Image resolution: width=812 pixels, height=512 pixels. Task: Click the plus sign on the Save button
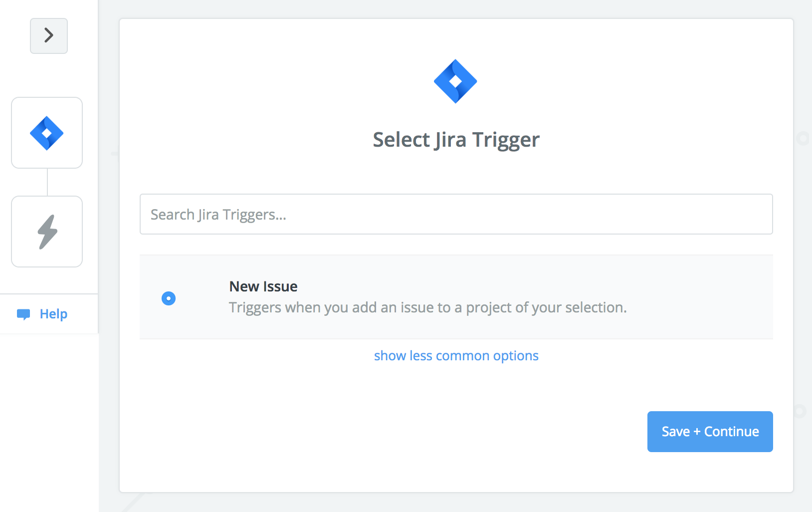point(697,432)
